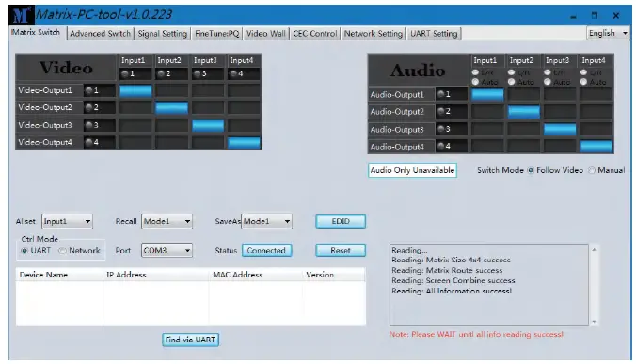Click Audio Only Unavailable field
This screenshot has height=364, width=636.
tap(412, 170)
